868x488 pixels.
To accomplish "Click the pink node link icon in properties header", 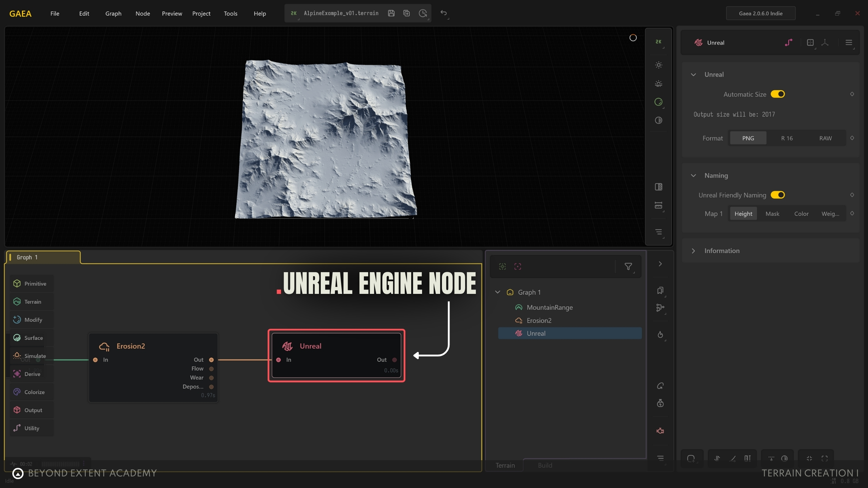I will (789, 43).
